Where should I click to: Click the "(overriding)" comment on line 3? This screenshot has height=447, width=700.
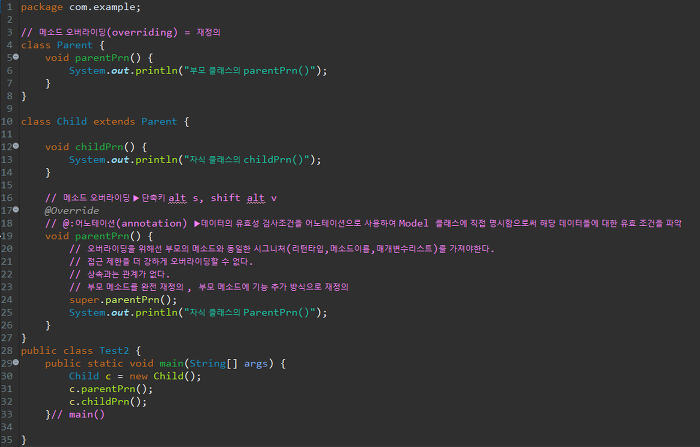click(x=142, y=33)
